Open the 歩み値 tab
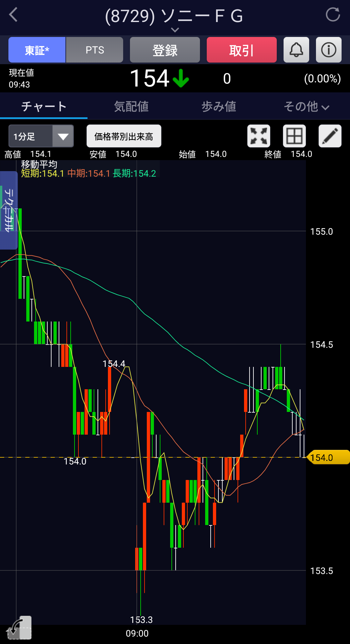Viewport: 350px width, 644px height. tap(219, 107)
